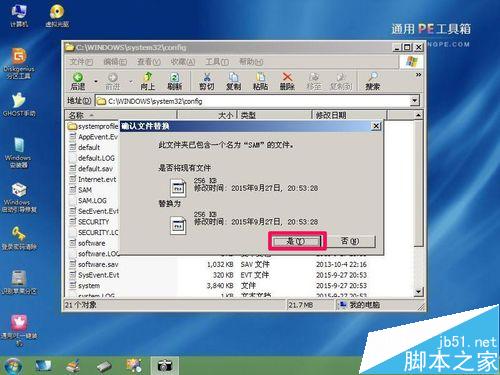Select SecEvent.Evt file
500x375 pixels.
pos(94,211)
